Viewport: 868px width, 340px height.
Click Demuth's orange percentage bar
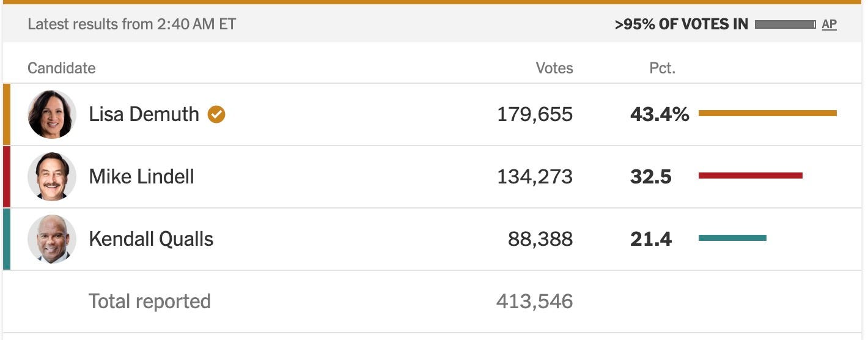pyautogui.click(x=768, y=113)
